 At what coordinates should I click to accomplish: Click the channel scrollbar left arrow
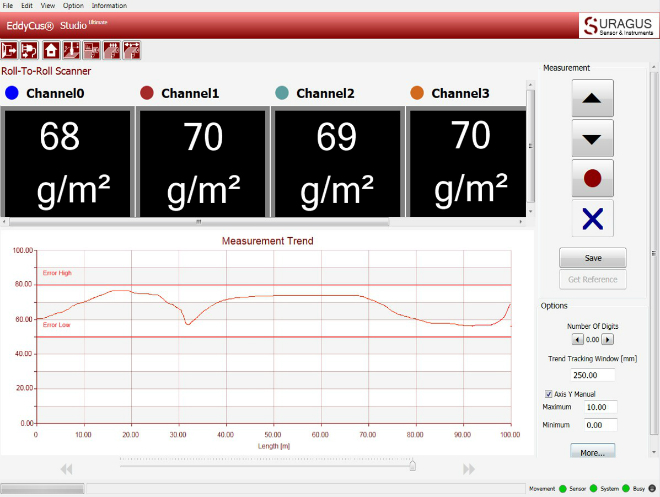[x=4, y=222]
